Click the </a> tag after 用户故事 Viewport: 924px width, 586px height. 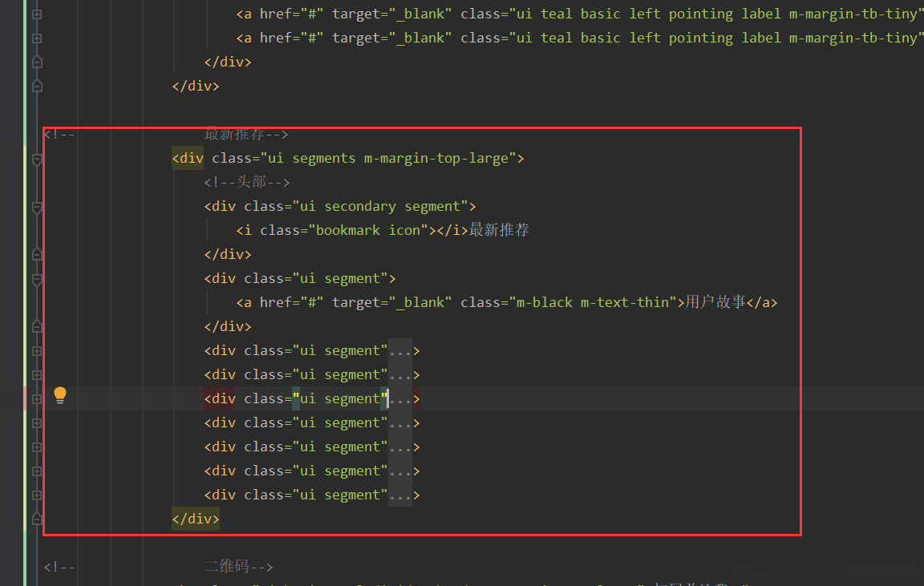(762, 302)
